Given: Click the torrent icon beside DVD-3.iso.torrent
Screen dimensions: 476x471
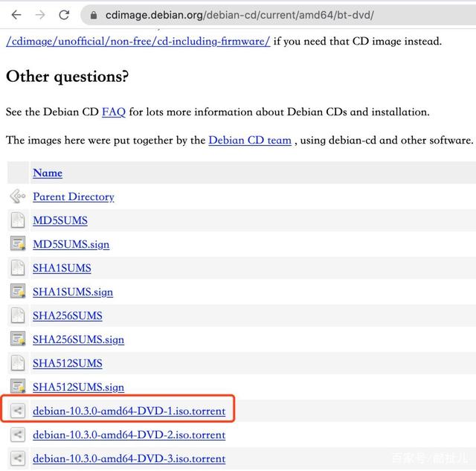Looking at the screenshot, I should [18, 458].
